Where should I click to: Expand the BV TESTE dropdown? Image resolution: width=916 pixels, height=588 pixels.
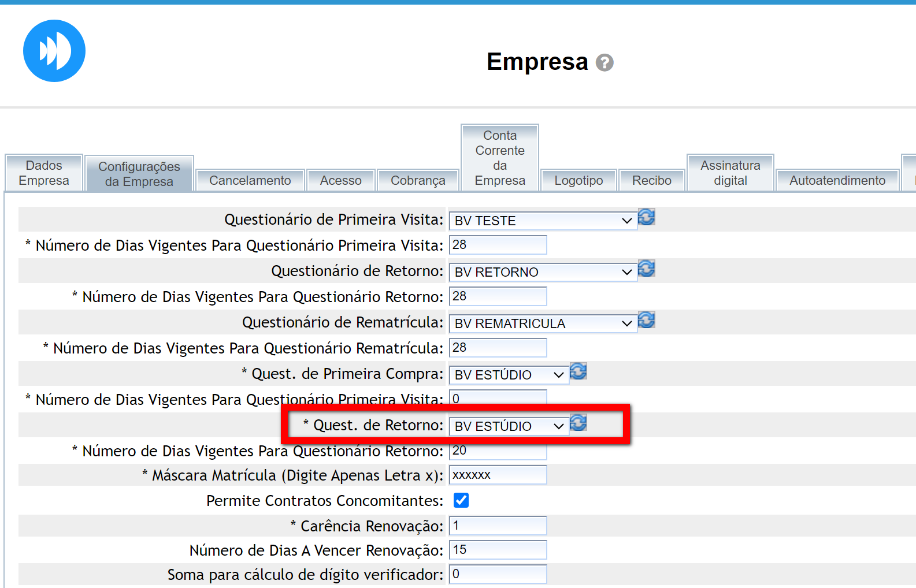pyautogui.click(x=543, y=221)
